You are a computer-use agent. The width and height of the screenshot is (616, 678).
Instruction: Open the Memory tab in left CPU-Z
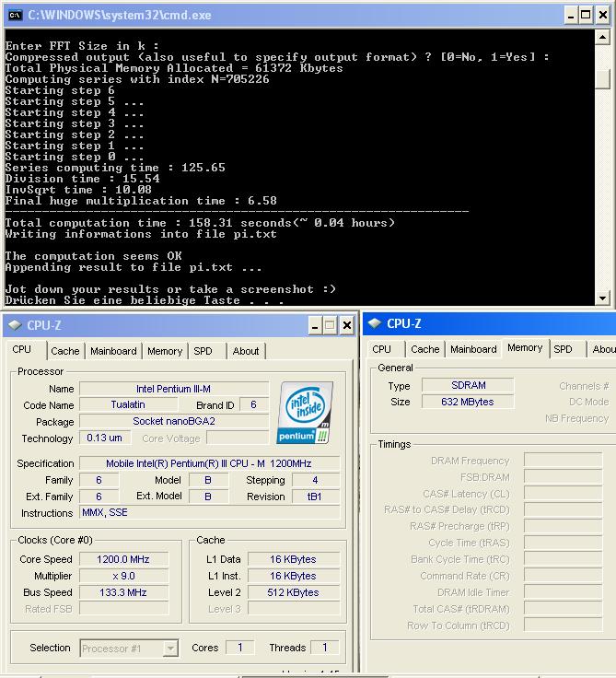pyautogui.click(x=165, y=351)
